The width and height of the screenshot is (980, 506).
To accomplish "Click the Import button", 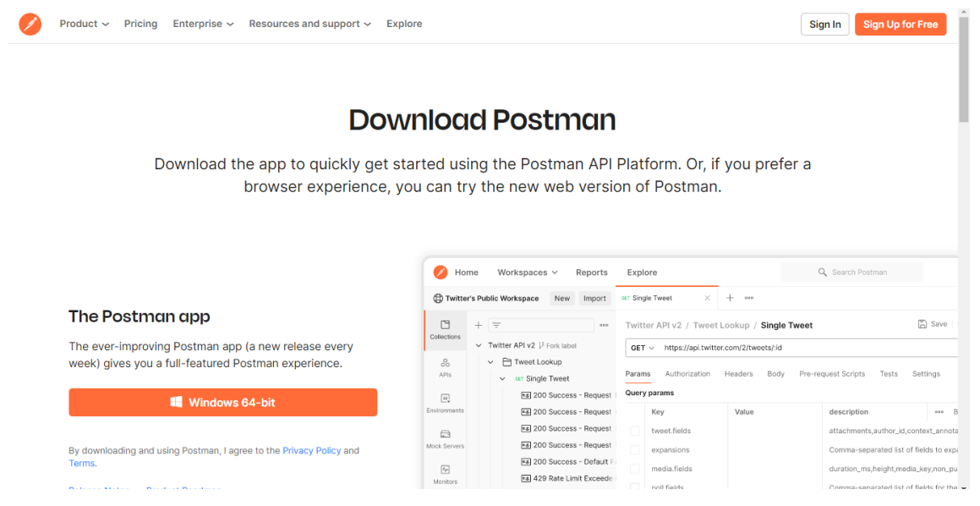I will [594, 299].
